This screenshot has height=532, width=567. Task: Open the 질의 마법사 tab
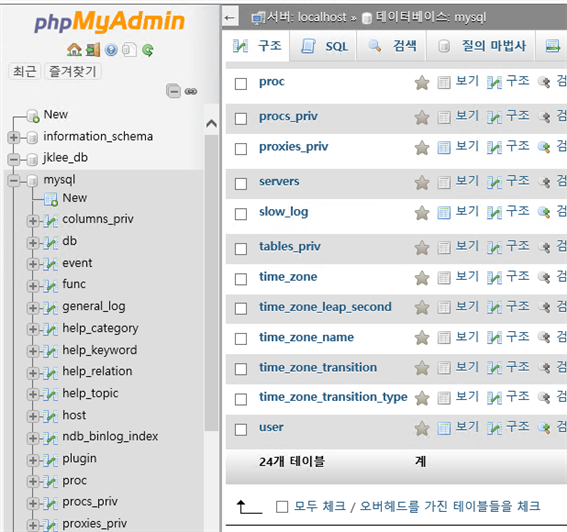[x=481, y=46]
